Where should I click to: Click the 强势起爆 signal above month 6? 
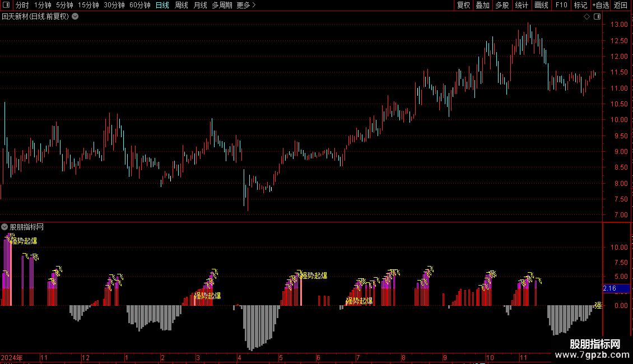[x=314, y=276]
